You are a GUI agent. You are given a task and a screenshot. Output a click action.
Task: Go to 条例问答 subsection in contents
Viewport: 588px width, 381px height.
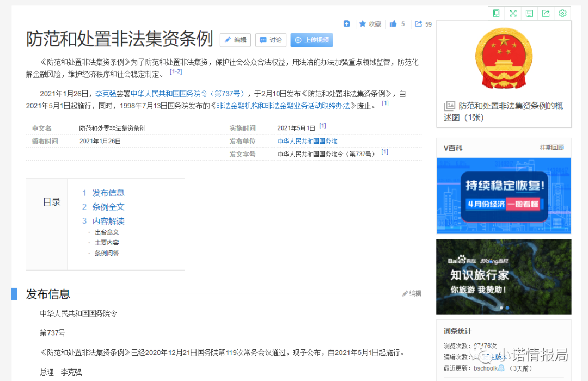pyautogui.click(x=107, y=253)
